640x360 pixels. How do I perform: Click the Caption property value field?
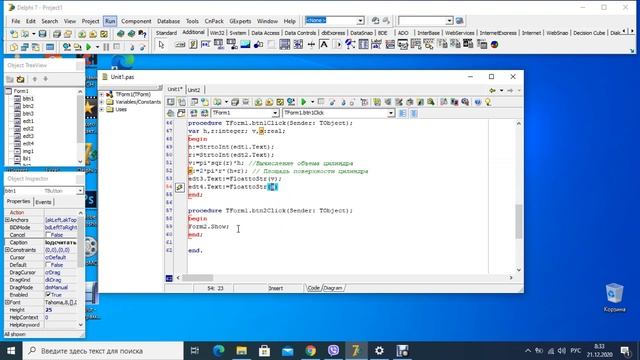click(x=60, y=242)
